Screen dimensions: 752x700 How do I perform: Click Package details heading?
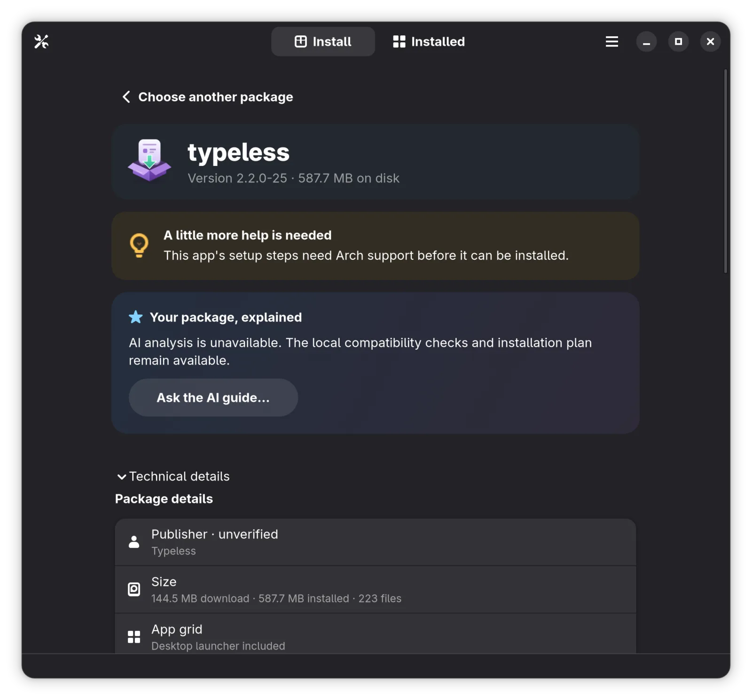pyautogui.click(x=164, y=499)
